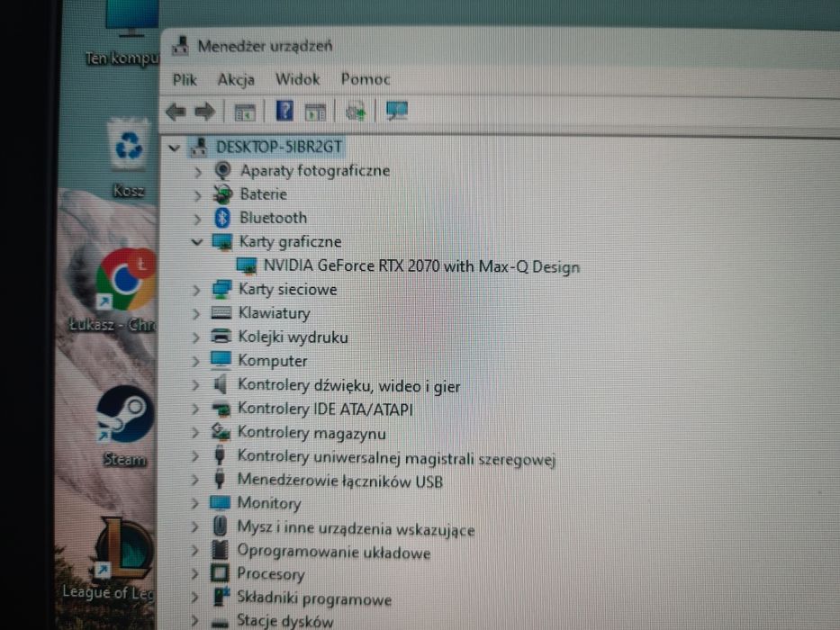
Task: Click the Procesory chip icon
Action: (x=219, y=573)
